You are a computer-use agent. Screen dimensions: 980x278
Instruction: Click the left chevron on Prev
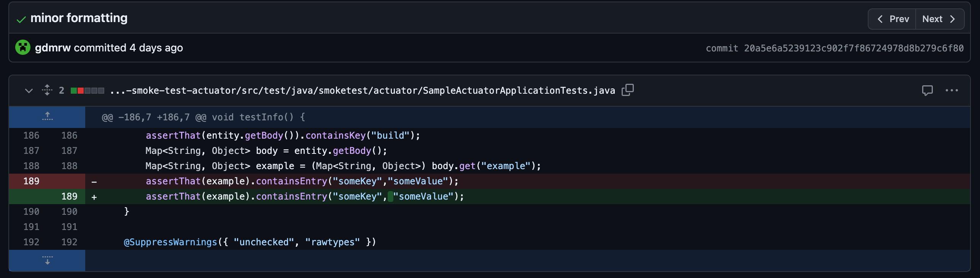tap(880, 19)
